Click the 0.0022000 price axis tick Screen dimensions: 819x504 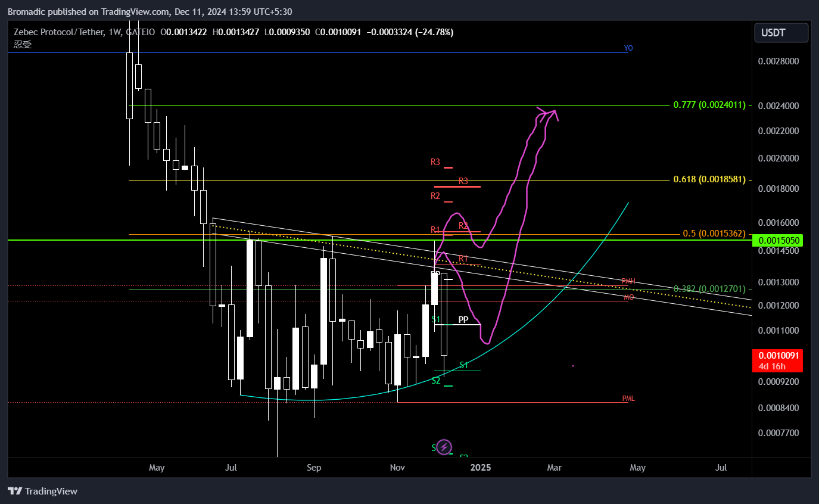tap(778, 130)
